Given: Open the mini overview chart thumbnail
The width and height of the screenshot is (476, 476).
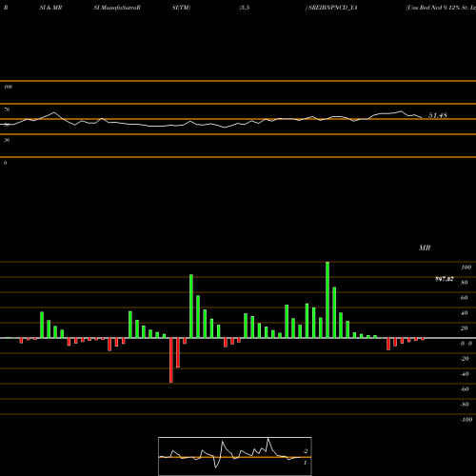Looking at the screenshot, I should point(235,456).
